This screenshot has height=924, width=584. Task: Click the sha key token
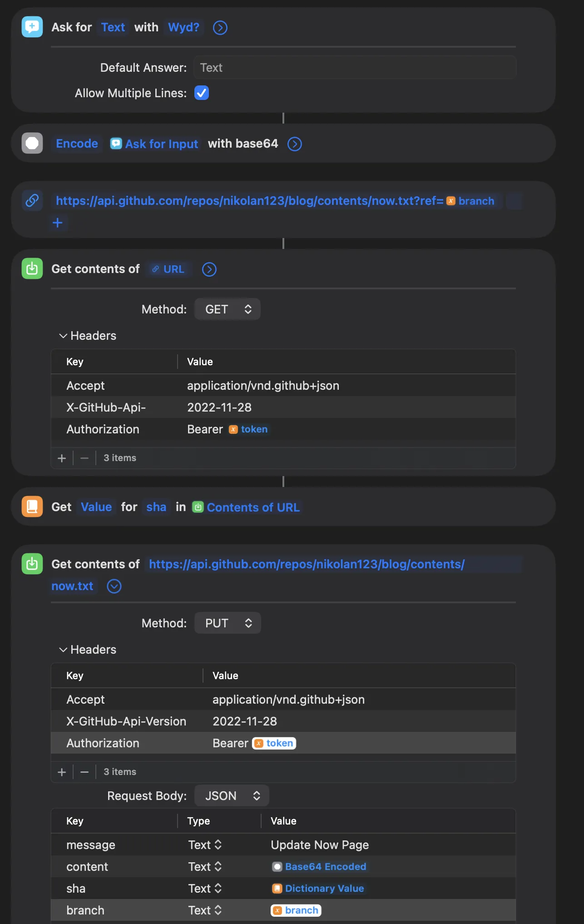pyautogui.click(x=156, y=507)
